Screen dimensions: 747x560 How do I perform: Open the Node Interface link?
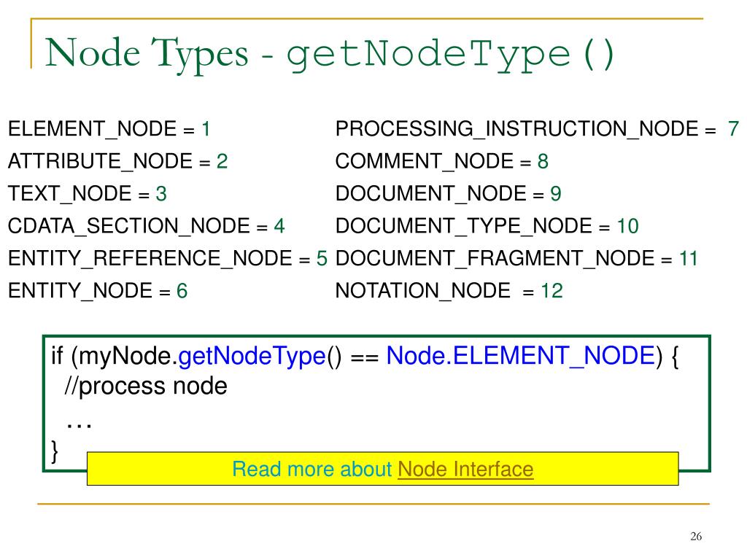pos(465,469)
